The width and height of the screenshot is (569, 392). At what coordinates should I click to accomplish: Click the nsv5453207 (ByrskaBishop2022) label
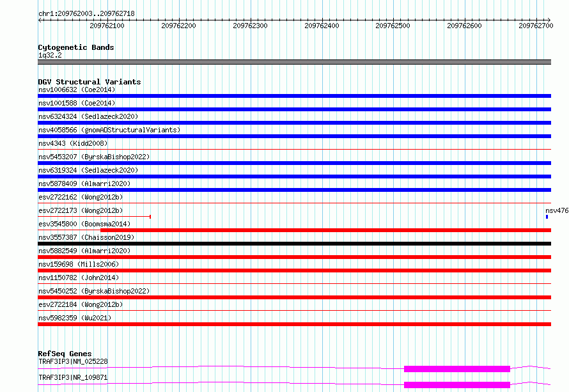click(94, 157)
